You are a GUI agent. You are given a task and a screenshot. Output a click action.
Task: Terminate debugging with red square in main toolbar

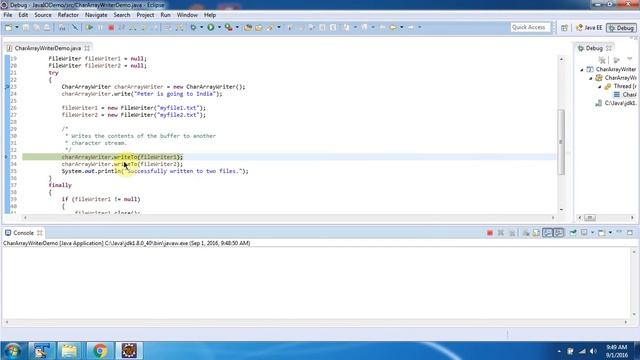click(x=111, y=27)
